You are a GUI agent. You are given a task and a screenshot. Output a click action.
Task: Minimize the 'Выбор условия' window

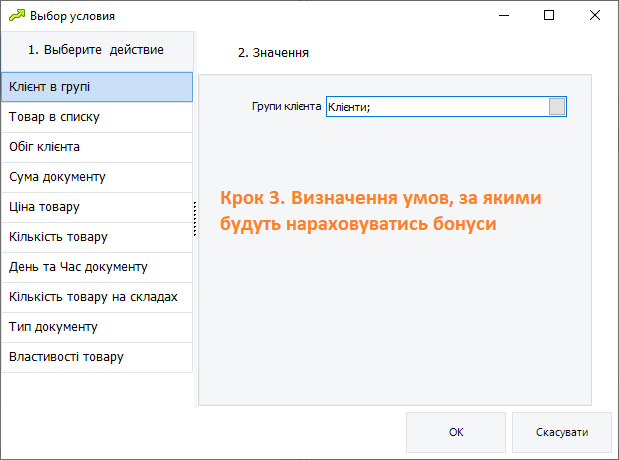[x=504, y=16]
